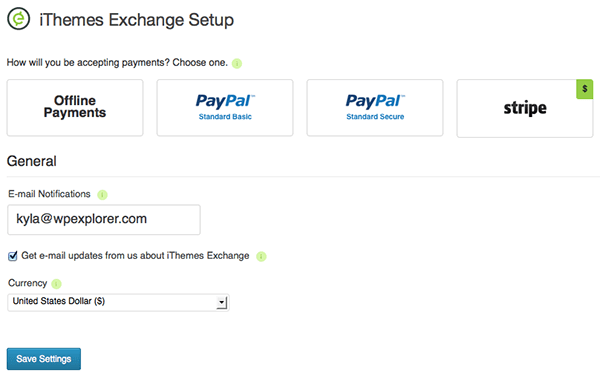Click the iThemes Exchange Setup page title
The image size is (600, 380).
point(137,20)
